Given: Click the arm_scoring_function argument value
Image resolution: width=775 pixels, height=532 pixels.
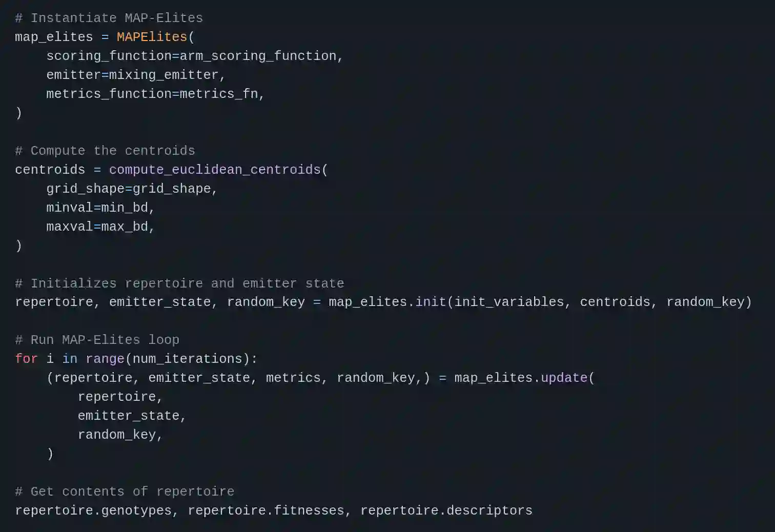Looking at the screenshot, I should coord(258,56).
